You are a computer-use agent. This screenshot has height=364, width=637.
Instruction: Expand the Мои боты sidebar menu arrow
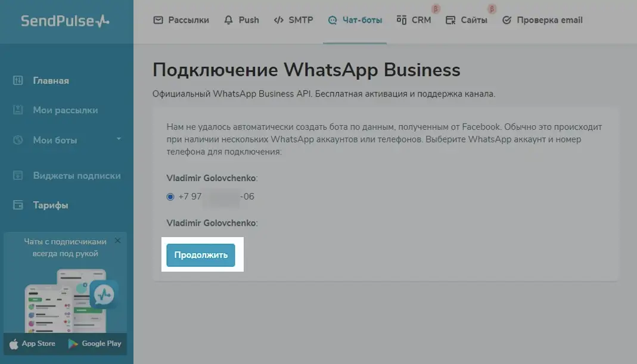(x=119, y=139)
